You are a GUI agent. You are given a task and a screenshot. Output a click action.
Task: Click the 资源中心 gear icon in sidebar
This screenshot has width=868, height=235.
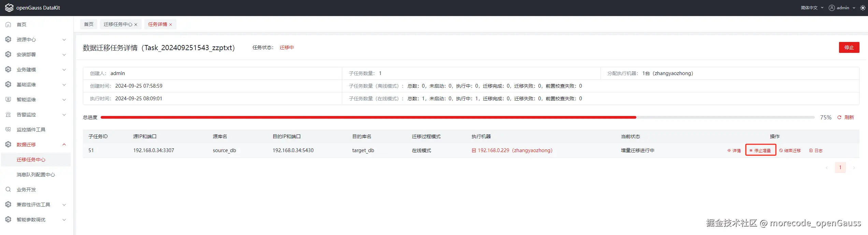8,40
